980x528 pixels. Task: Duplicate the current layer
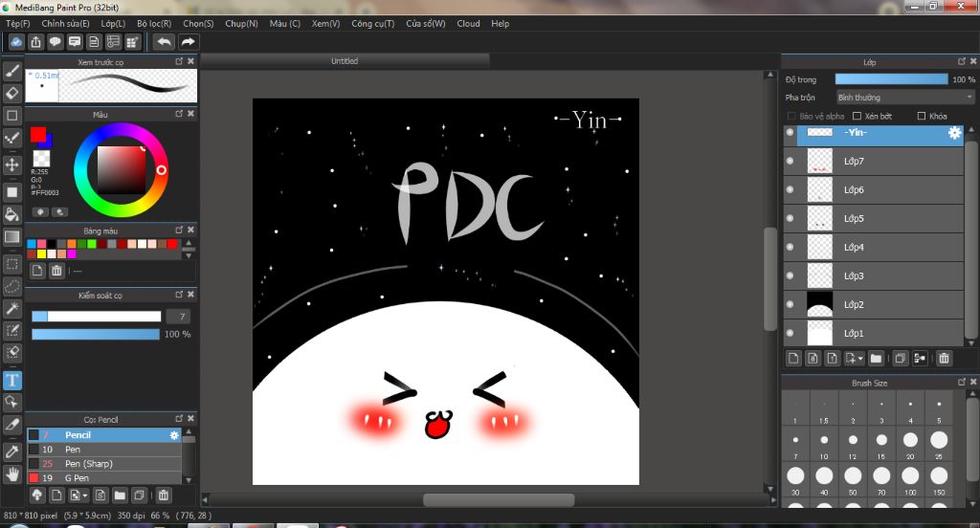900,358
